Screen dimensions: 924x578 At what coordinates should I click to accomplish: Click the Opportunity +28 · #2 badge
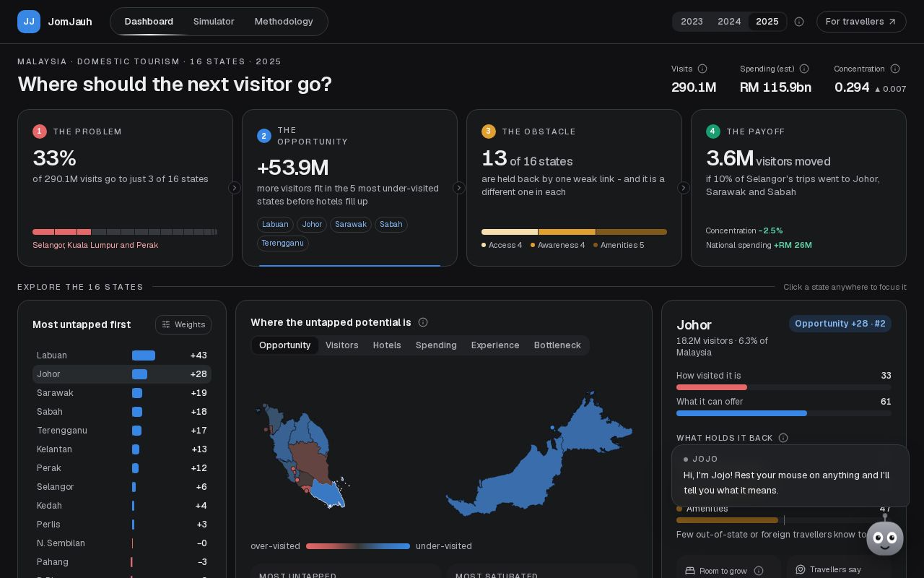[x=840, y=324]
